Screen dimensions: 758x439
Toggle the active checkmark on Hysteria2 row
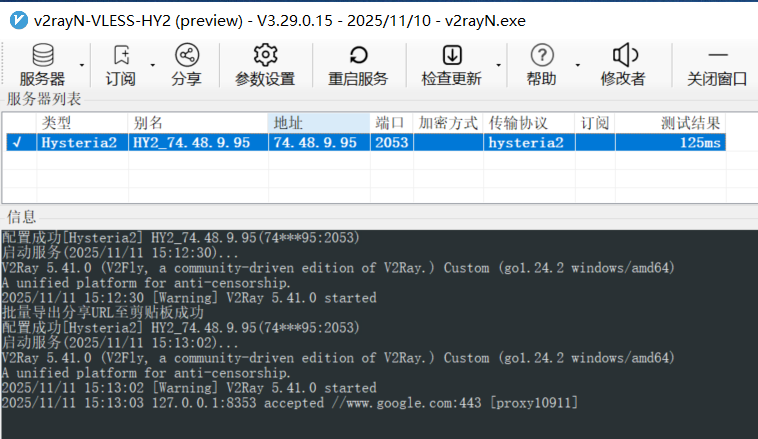(x=16, y=143)
